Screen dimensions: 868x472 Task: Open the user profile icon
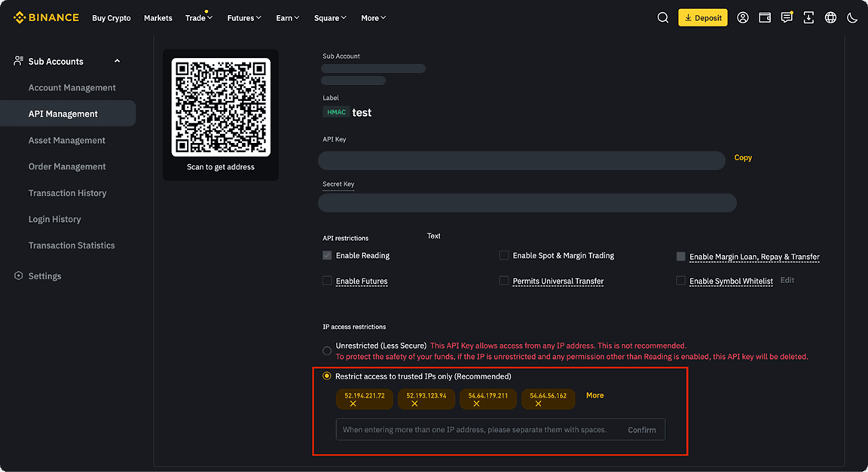pos(743,17)
